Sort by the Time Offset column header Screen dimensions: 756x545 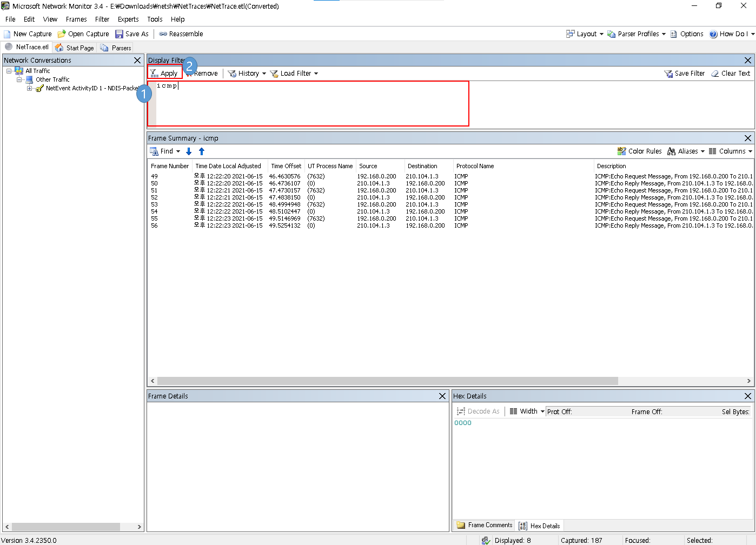tap(286, 166)
